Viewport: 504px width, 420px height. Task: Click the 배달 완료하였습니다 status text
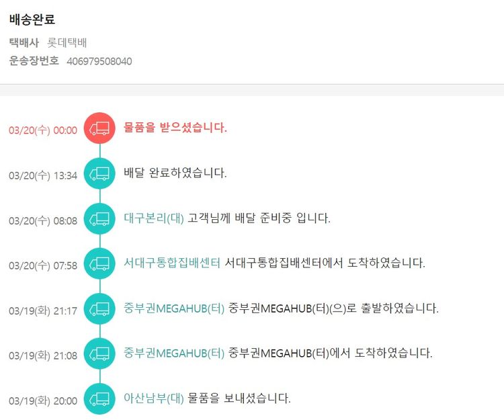(x=175, y=173)
